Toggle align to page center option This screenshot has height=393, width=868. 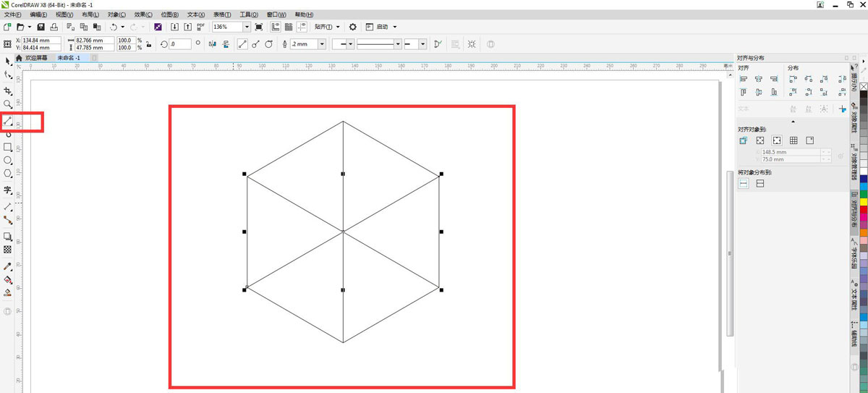(777, 140)
